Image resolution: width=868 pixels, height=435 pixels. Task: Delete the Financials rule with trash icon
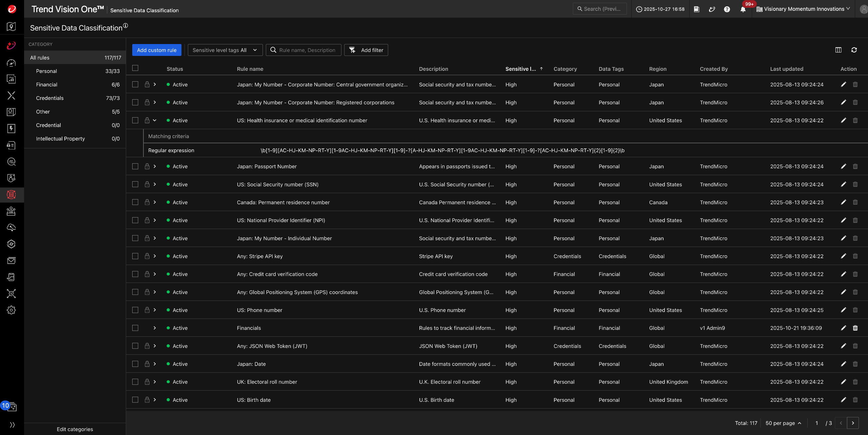coord(855,328)
